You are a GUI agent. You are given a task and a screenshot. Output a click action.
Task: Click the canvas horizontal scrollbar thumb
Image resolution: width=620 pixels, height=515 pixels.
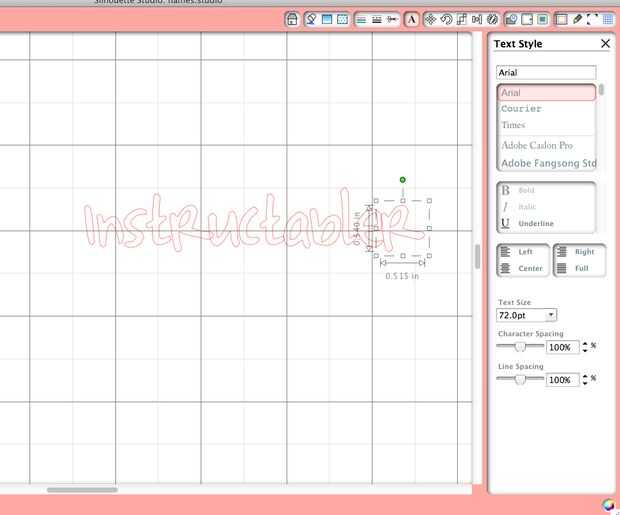click(82, 490)
